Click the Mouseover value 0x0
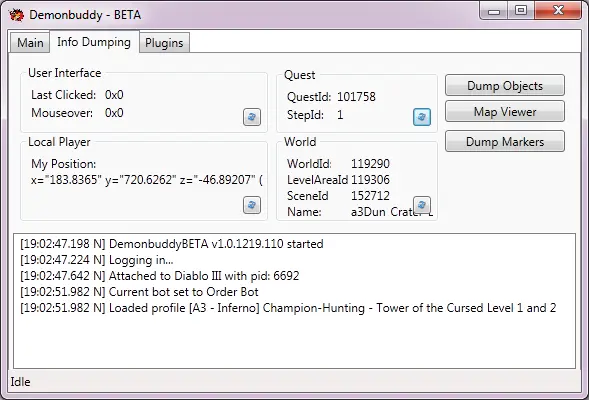This screenshot has width=589, height=400. (x=114, y=113)
